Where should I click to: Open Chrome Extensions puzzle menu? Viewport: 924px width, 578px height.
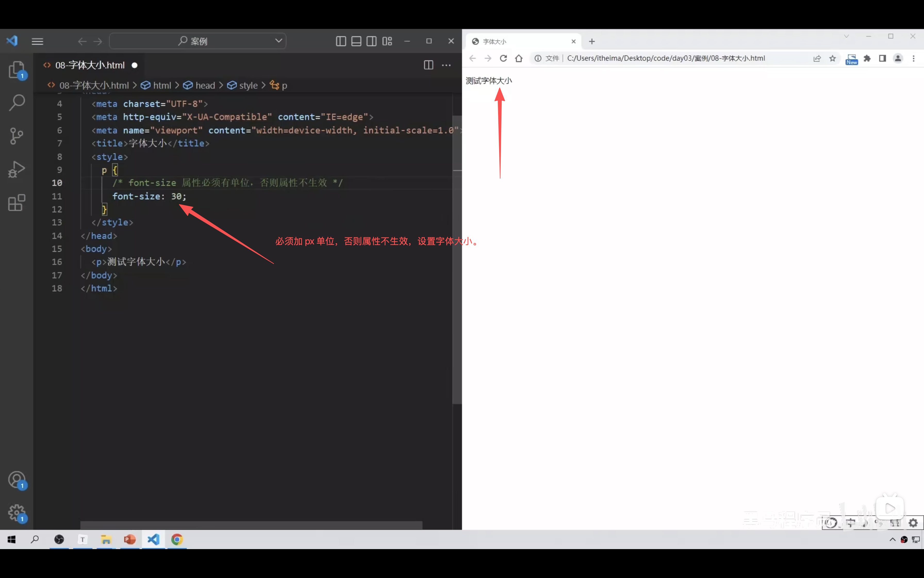(867, 58)
